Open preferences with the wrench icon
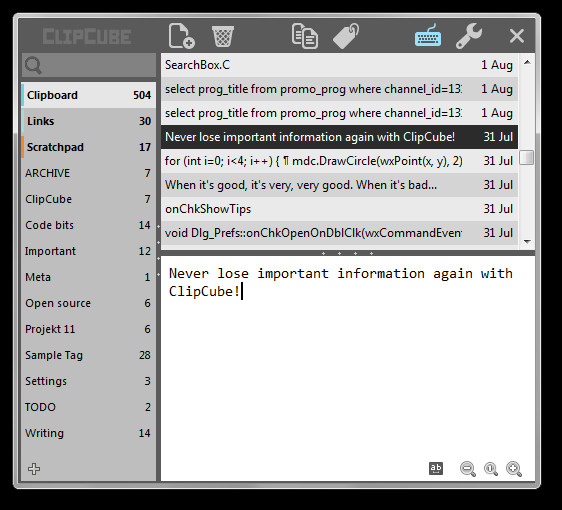 pos(469,36)
